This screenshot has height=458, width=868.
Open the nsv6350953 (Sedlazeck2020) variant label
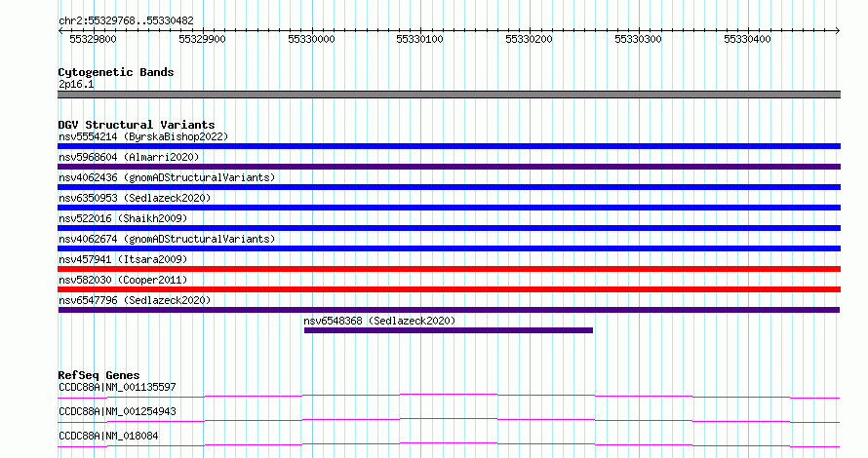(135, 198)
